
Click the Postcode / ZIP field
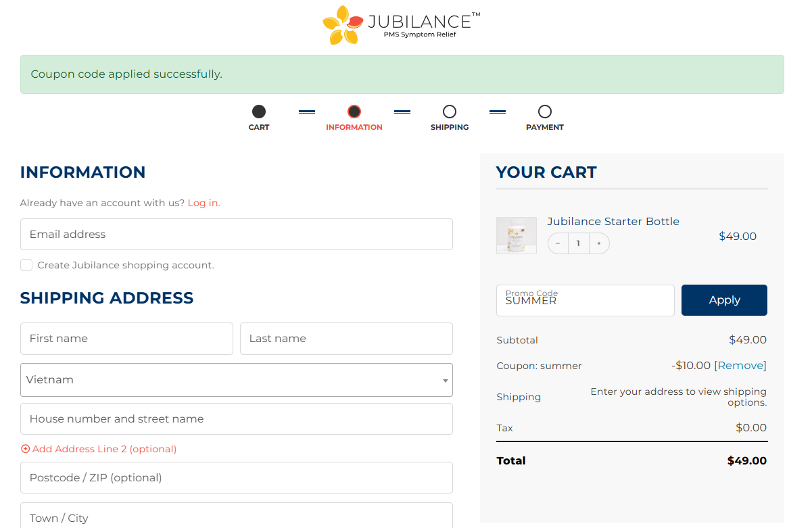tap(237, 478)
